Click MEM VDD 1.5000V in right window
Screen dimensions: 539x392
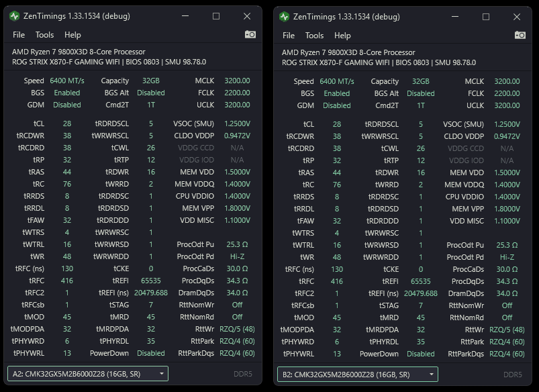click(x=507, y=173)
